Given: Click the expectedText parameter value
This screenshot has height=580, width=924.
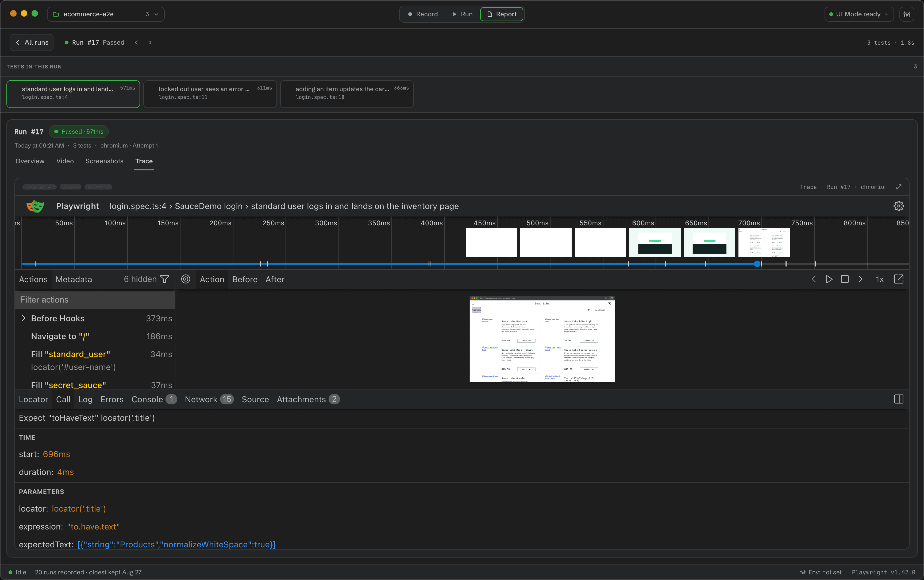Looking at the screenshot, I should (x=176, y=544).
